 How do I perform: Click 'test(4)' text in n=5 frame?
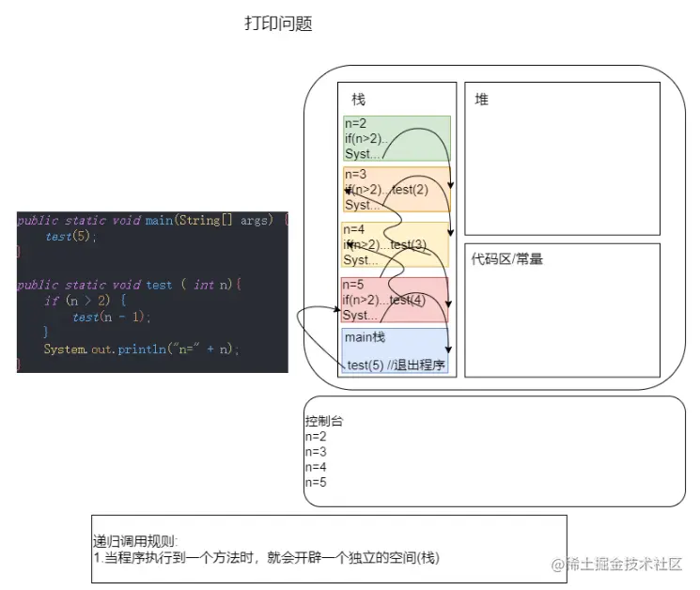tap(407, 300)
